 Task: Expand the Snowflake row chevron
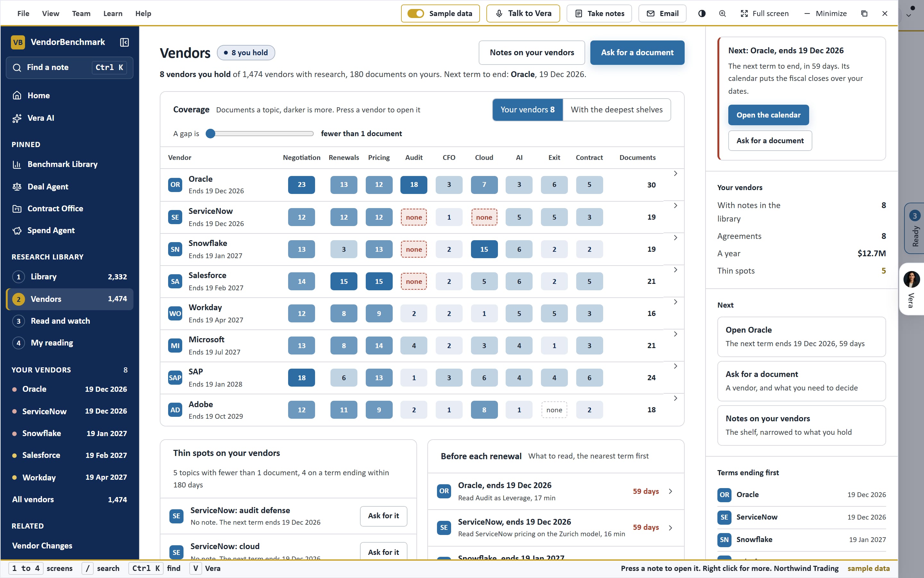(675, 238)
